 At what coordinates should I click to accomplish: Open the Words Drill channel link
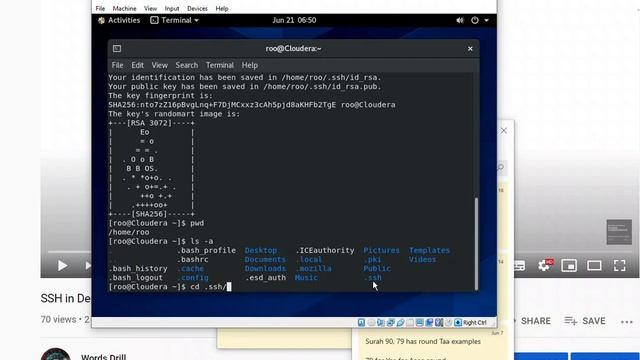[x=103, y=357]
